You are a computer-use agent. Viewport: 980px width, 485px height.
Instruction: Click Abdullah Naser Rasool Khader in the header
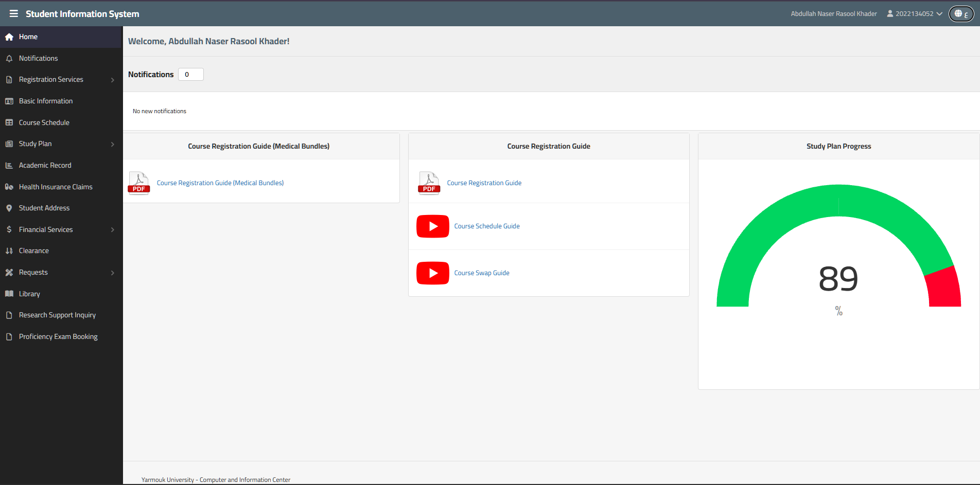[834, 14]
